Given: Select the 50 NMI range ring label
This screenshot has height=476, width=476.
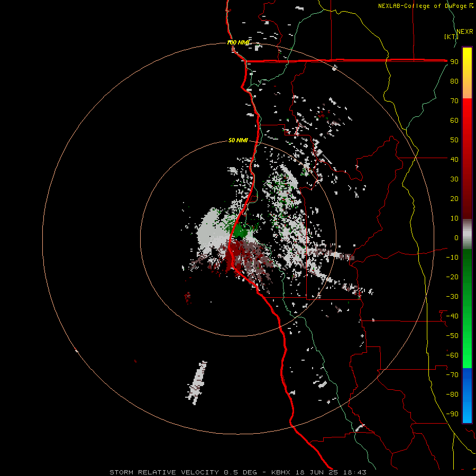Looking at the screenshot, I should coord(238,140).
